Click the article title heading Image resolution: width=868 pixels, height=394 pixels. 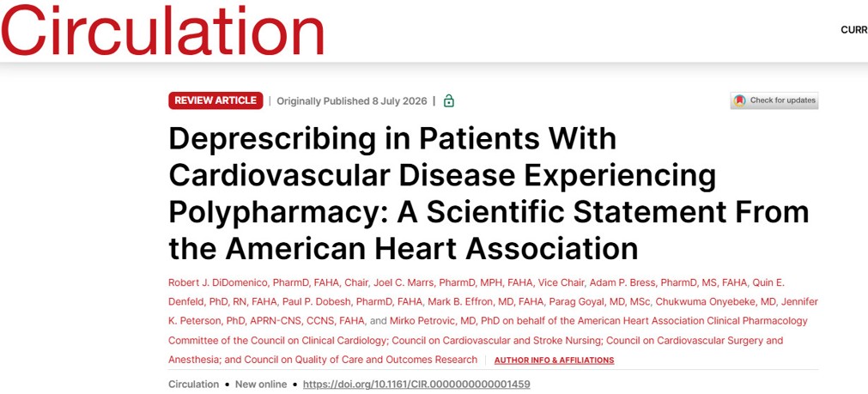tap(489, 194)
